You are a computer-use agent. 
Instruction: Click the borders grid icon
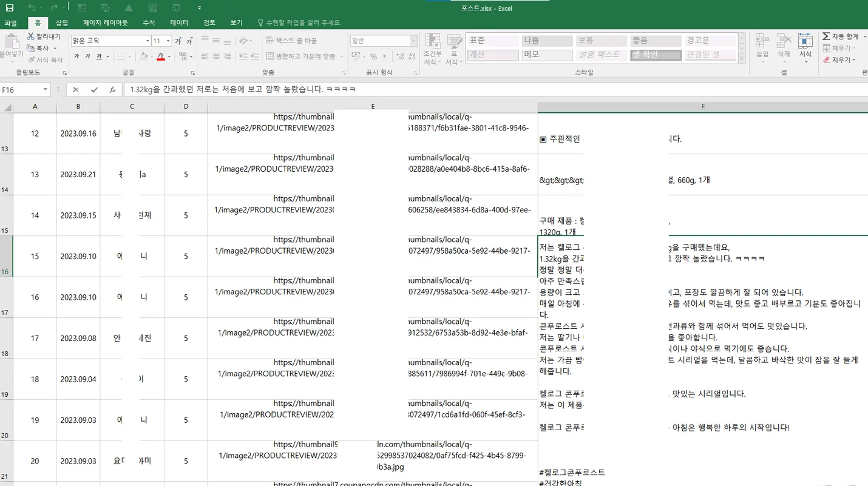[x=121, y=56]
